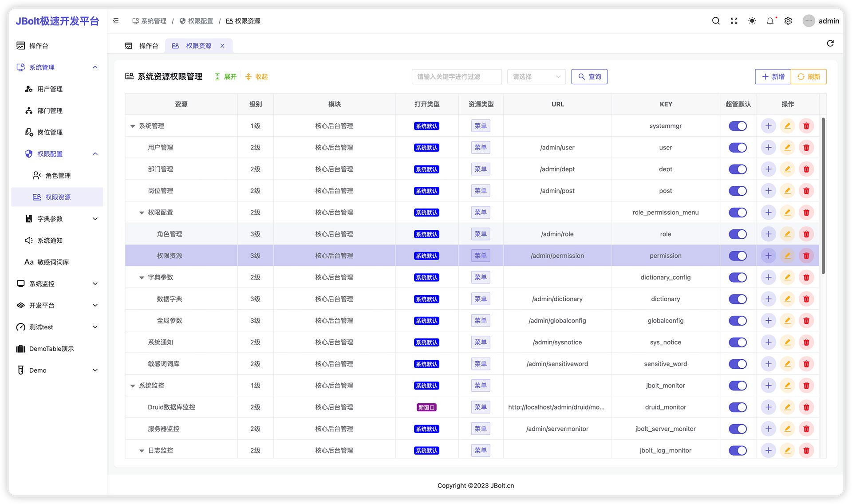Image resolution: width=852 pixels, height=504 pixels.
Task: Edit the 权限配置 resource row
Action: [x=787, y=213]
